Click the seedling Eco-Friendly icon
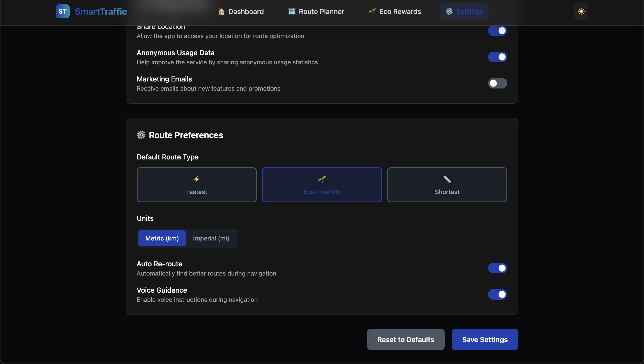This screenshot has height=364, width=644. [x=322, y=179]
